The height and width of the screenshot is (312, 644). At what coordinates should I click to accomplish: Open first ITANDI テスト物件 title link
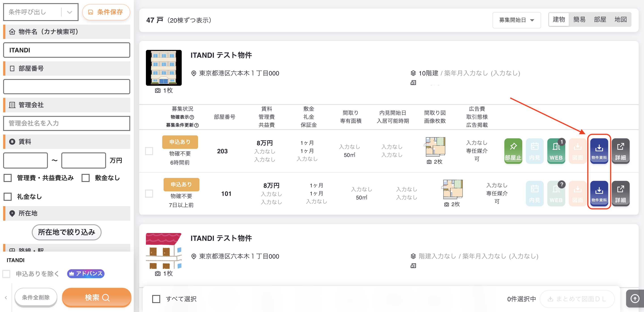pyautogui.click(x=221, y=55)
